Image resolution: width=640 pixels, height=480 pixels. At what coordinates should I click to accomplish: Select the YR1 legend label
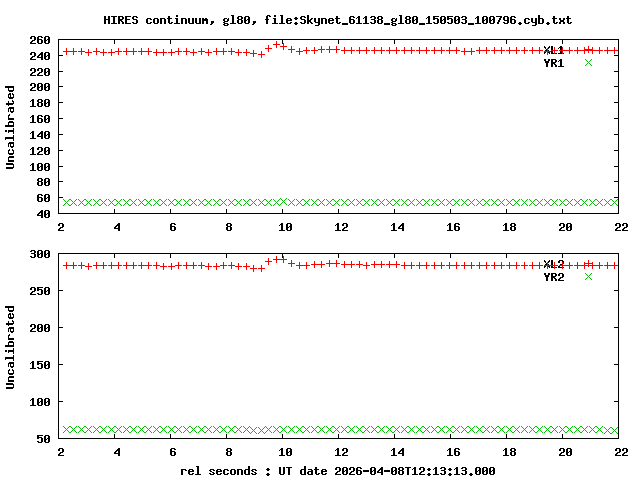click(554, 63)
